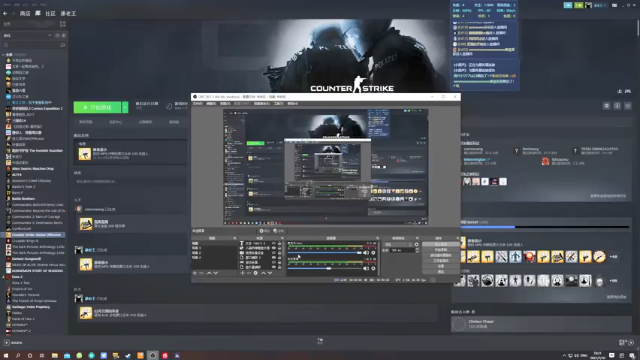
Task: Go back using Steam's back arrow
Action: [5, 13]
